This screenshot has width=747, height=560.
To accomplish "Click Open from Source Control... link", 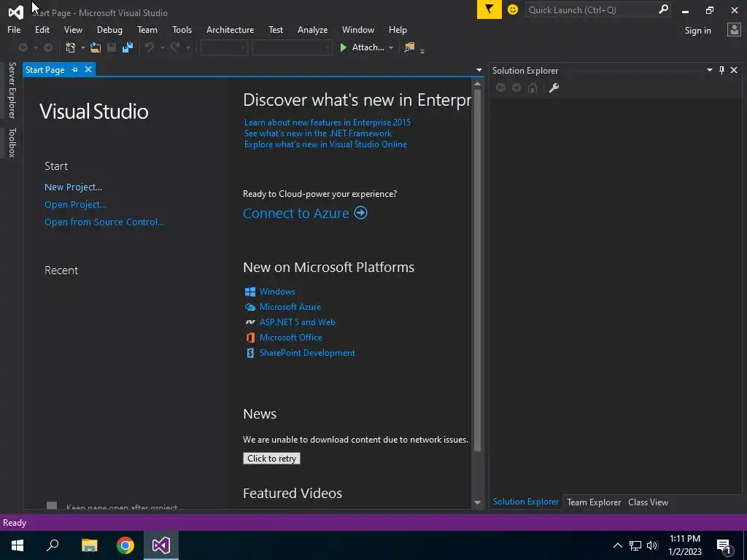I will (104, 222).
